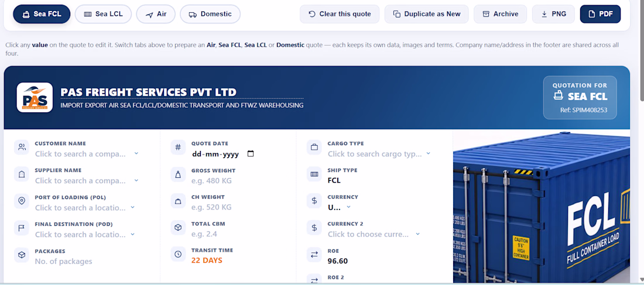Screen dimensions: 644x285
Task: Click the CH Weight icon
Action: click(x=178, y=201)
